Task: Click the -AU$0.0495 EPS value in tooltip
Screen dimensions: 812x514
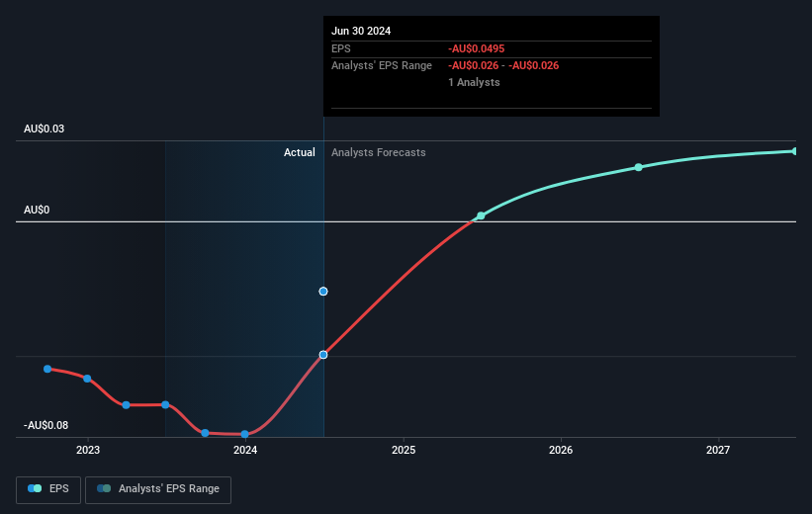Action: pyautogui.click(x=477, y=48)
